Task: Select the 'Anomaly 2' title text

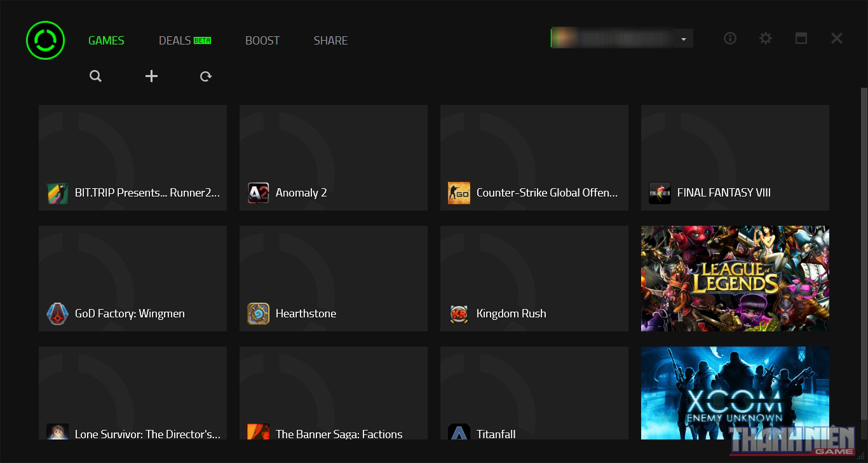Action: click(301, 193)
